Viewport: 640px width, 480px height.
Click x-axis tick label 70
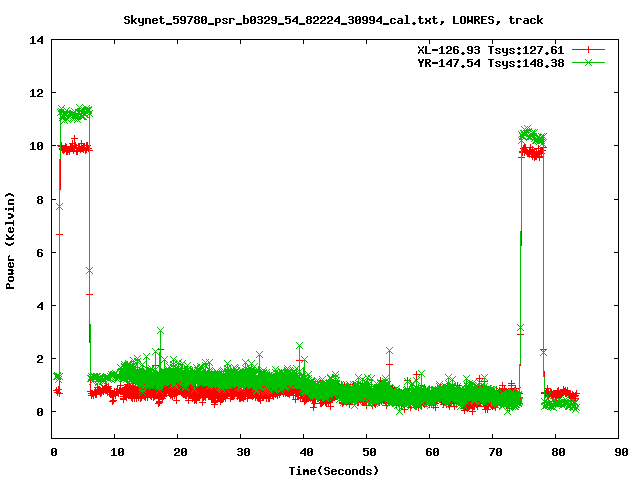click(495, 452)
